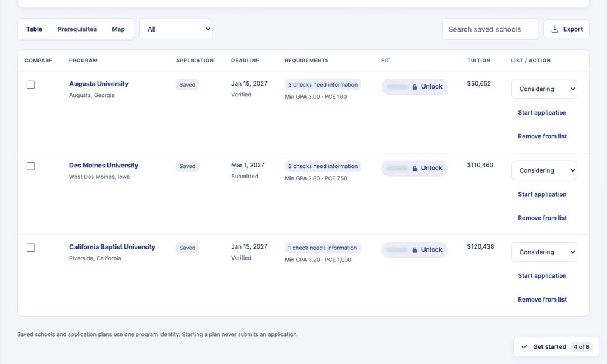Unlock the fit score for Des Moines University
Viewport: 607px width, 364px height.
coord(415,168)
